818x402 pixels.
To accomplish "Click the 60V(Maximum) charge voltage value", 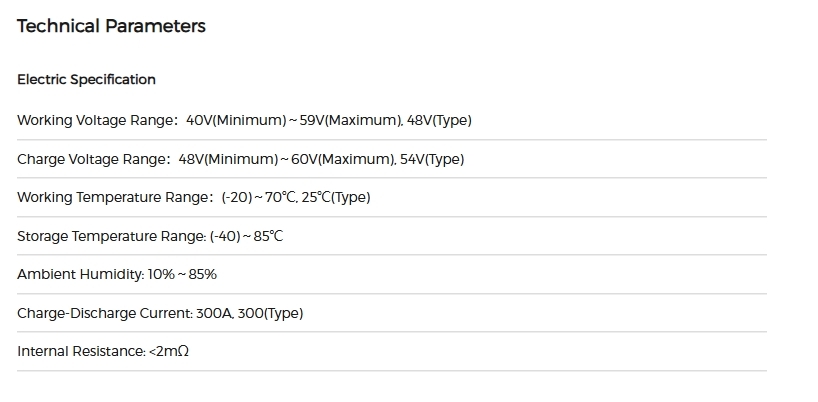I will (343, 159).
